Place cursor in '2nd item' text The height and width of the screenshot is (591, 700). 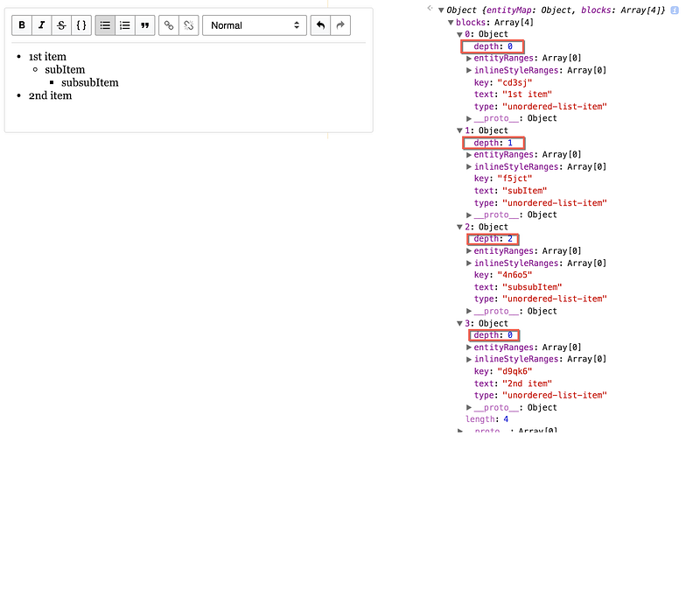point(50,95)
